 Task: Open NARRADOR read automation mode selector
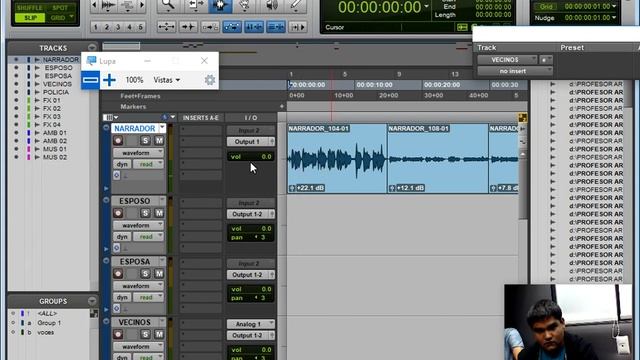tap(149, 164)
